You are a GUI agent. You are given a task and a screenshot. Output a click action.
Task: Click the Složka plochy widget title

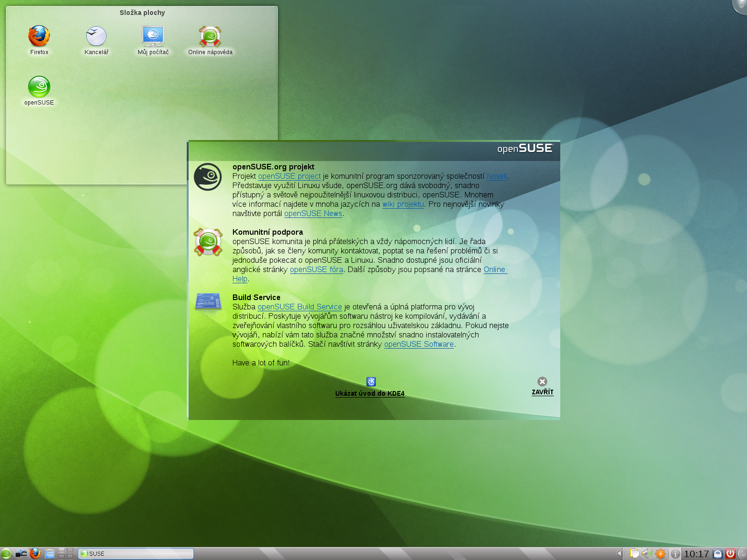[x=142, y=13]
